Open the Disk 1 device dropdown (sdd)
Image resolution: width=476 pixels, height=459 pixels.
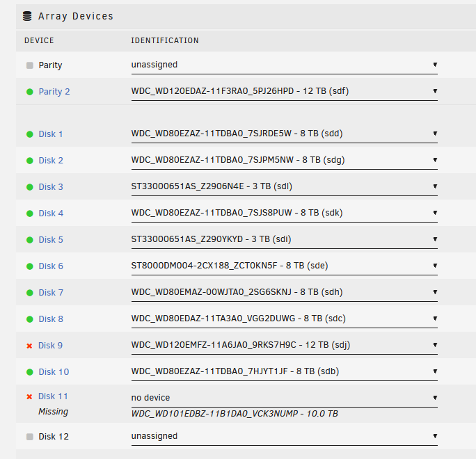[284, 134]
